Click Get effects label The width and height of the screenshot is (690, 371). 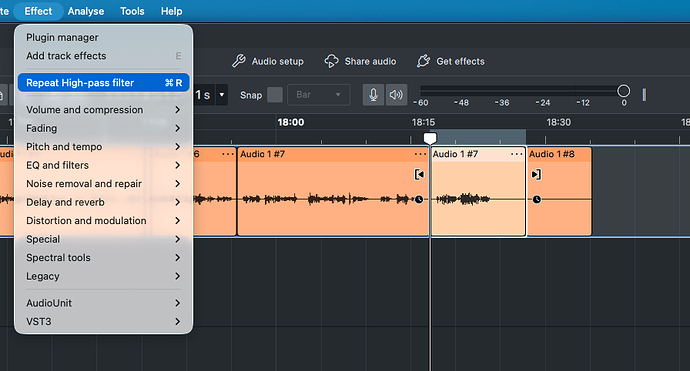coord(460,62)
